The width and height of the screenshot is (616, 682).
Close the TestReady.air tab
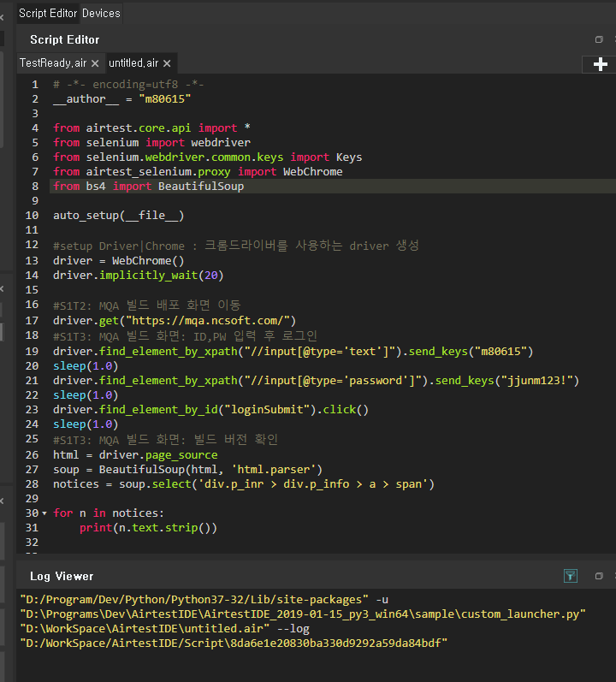tap(95, 63)
